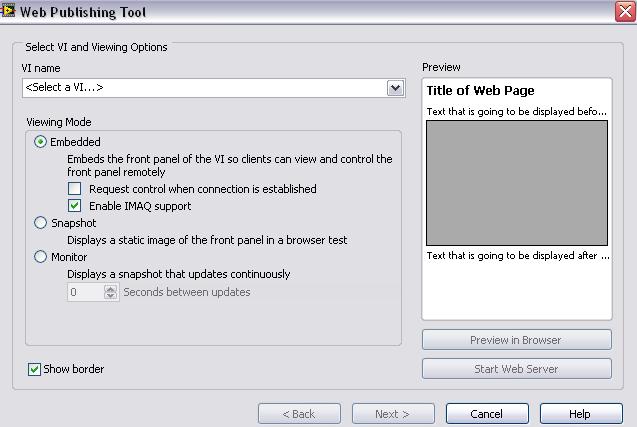Click Preview in Browser button
Image resolution: width=637 pixels, height=427 pixels.
(x=516, y=340)
